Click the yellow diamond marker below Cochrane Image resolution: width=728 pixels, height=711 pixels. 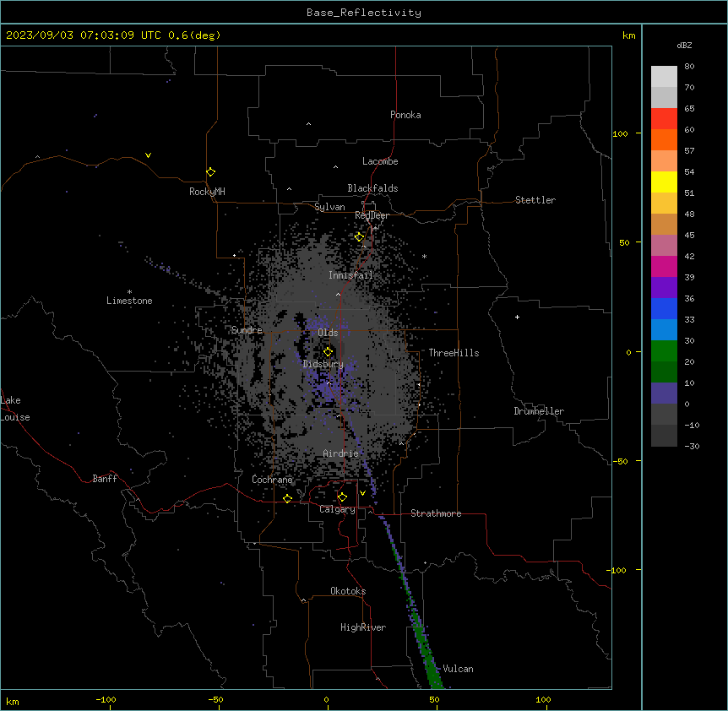click(287, 498)
